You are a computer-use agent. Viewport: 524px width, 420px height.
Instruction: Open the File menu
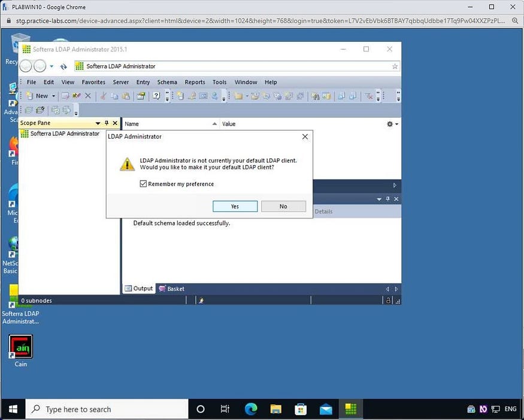(31, 82)
